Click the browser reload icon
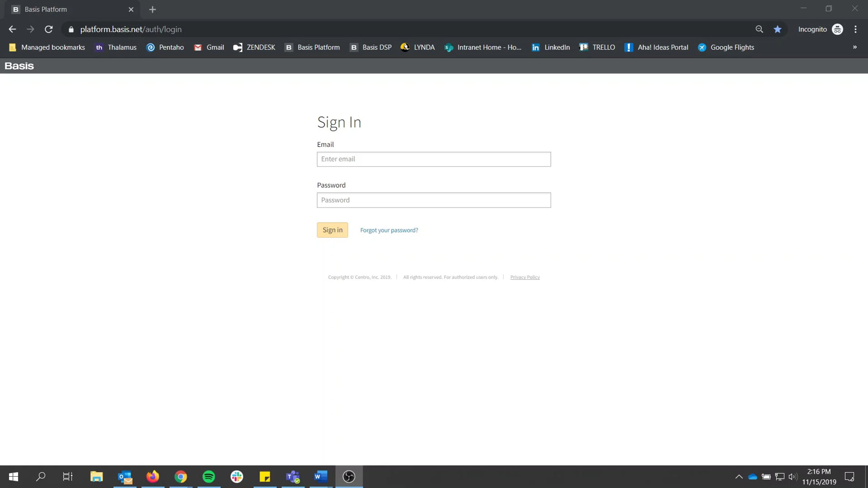Screen dimensions: 868x488 [48, 29]
